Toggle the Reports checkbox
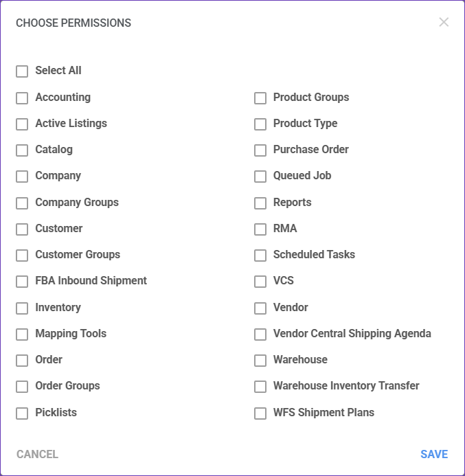The height and width of the screenshot is (476, 465). 260,203
